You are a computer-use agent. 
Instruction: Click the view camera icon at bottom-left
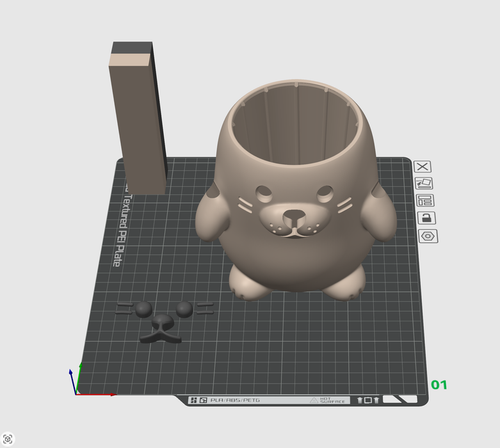tap(8, 439)
